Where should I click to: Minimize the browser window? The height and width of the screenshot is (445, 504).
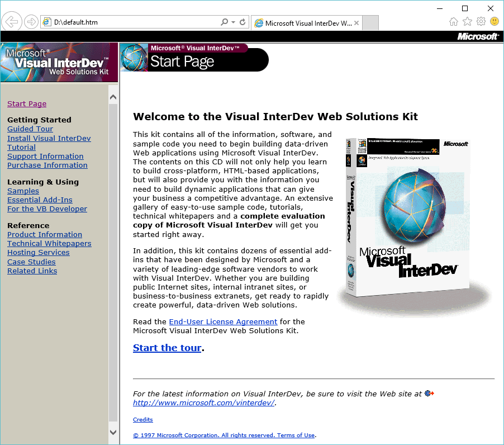pos(440,8)
